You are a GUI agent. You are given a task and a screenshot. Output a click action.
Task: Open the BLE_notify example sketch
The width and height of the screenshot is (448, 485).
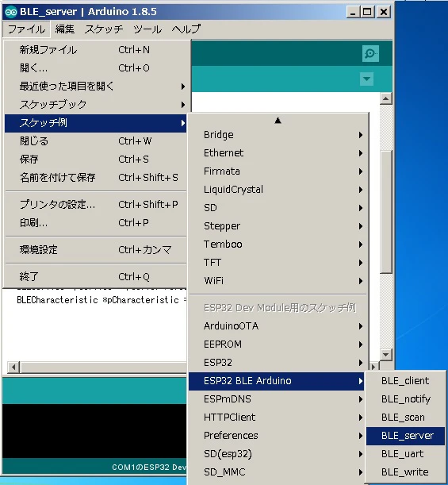coord(405,399)
